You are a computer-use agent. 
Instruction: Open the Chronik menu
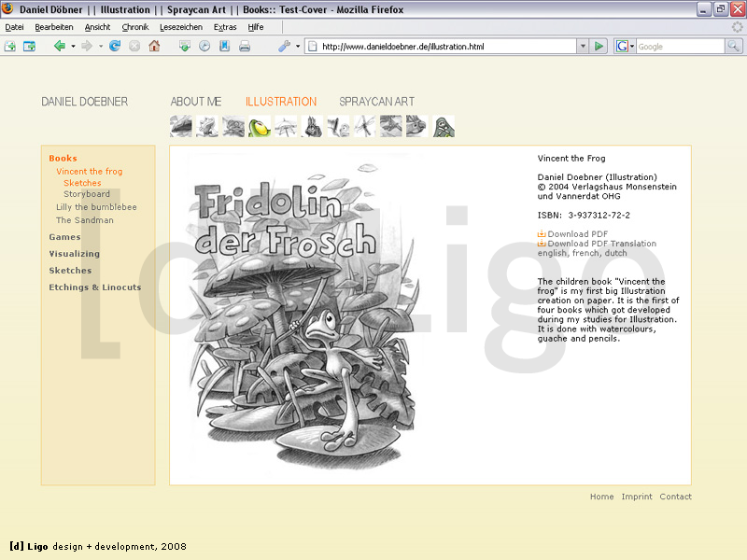click(135, 27)
